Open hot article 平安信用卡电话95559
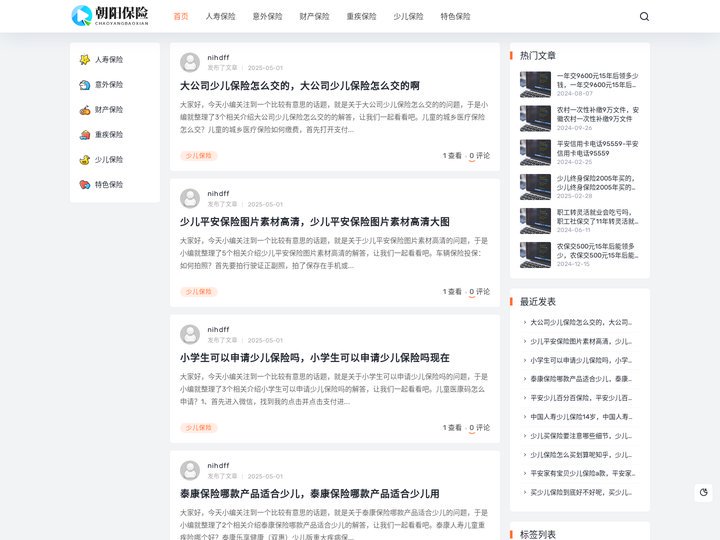The width and height of the screenshot is (720, 540). tap(597, 148)
